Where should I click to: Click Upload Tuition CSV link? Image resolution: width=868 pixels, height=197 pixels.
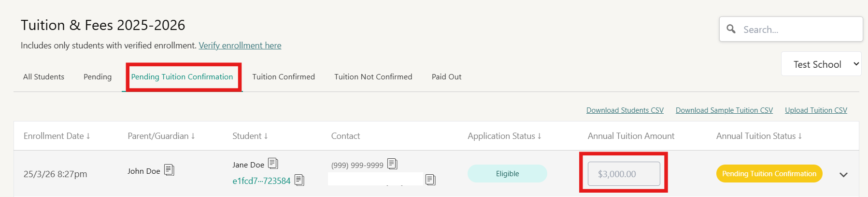pyautogui.click(x=816, y=110)
